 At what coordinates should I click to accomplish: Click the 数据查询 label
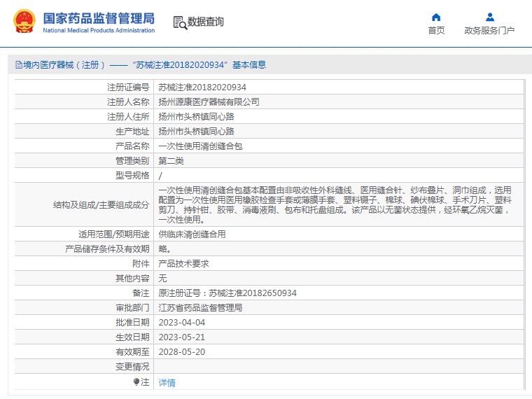205,22
